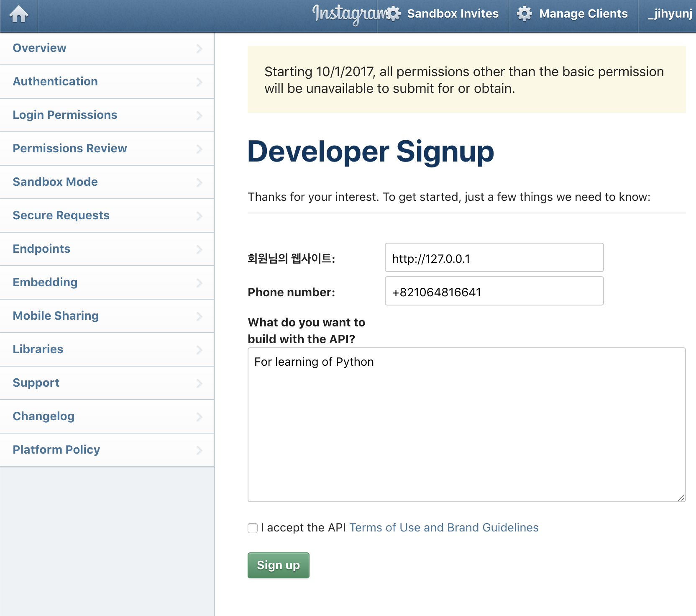The image size is (696, 616).
Task: Click the Sandbox Invites gear icon
Action: pyautogui.click(x=393, y=14)
